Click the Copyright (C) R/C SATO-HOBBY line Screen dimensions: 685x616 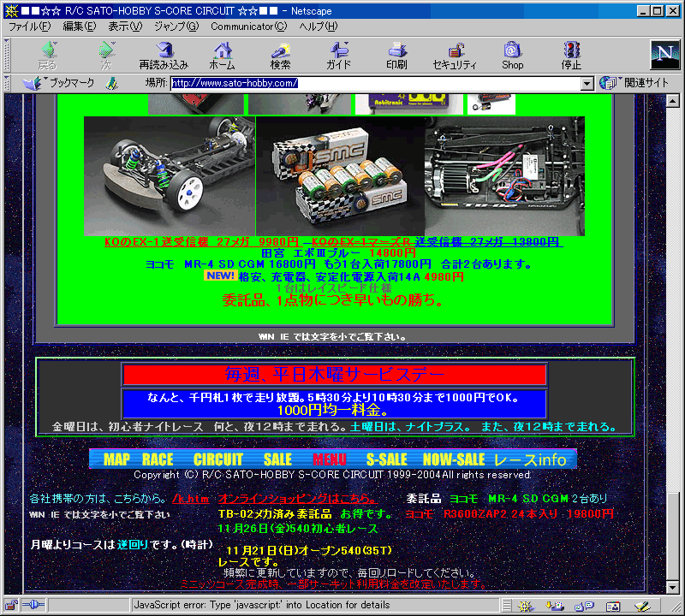[332, 475]
